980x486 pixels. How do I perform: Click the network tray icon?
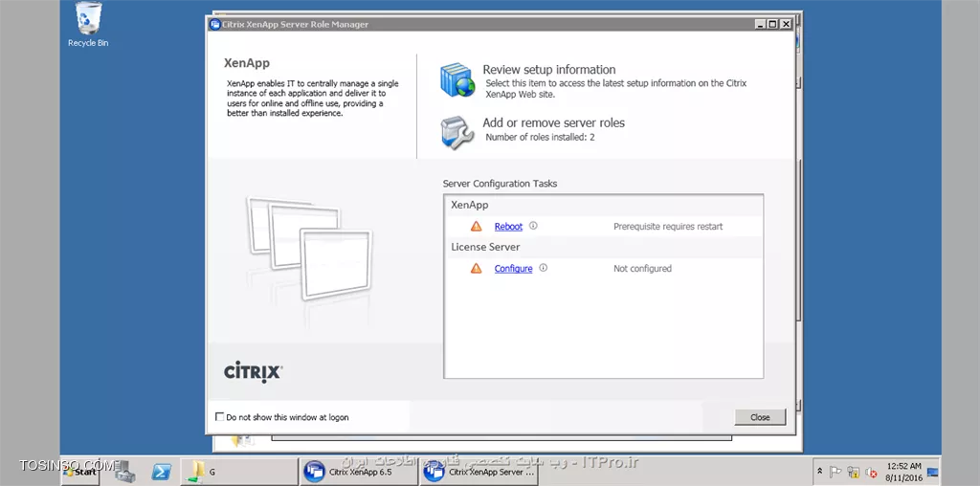click(854, 473)
